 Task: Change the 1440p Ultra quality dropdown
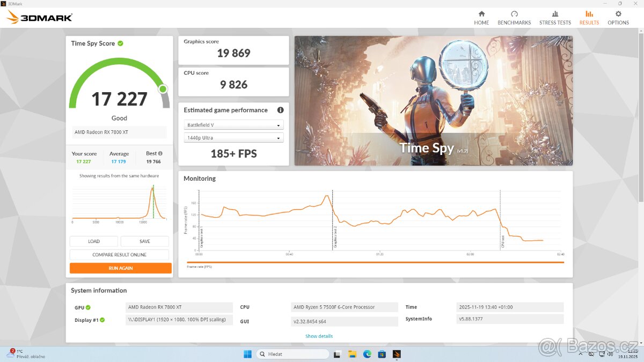point(233,137)
